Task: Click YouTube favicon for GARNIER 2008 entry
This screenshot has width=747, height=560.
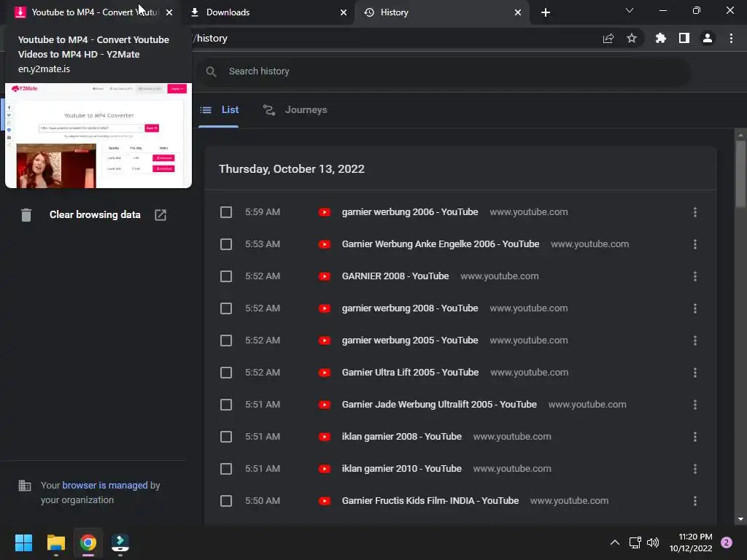Action: point(325,276)
